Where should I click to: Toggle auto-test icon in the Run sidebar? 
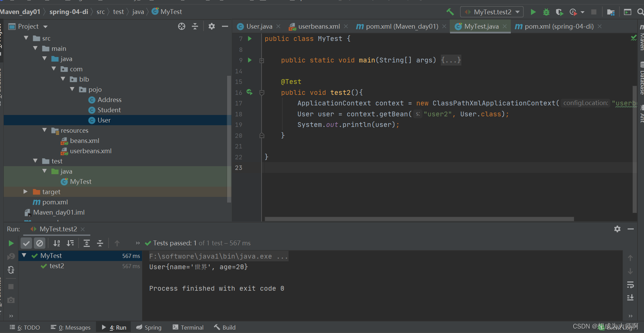[11, 270]
